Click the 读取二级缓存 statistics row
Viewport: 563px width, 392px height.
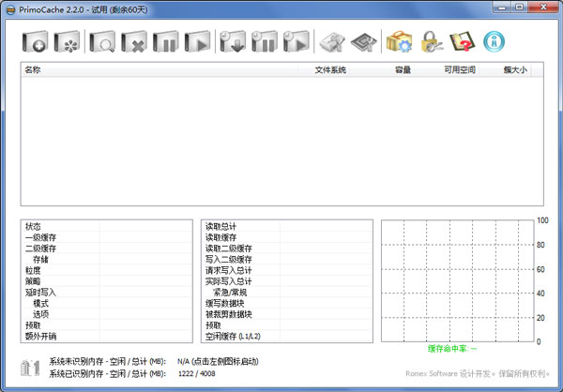tap(287, 249)
